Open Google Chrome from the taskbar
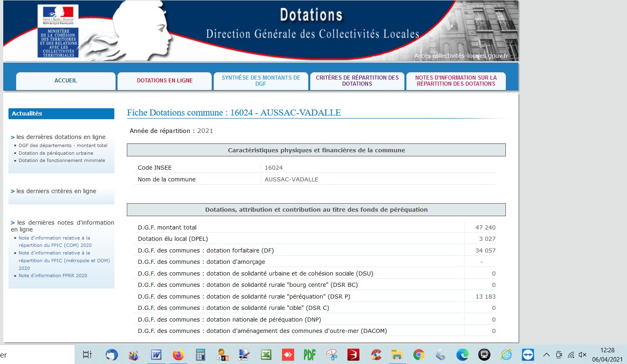This screenshot has height=364, width=627. 419,355
